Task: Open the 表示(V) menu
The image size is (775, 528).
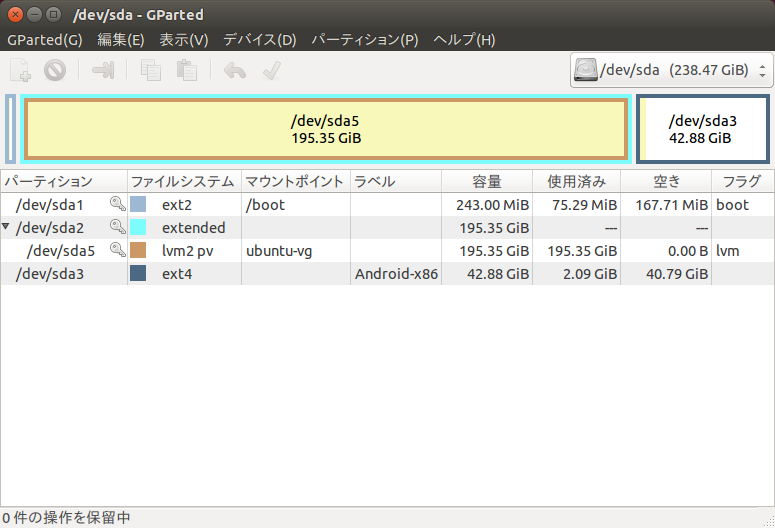Action: point(184,40)
